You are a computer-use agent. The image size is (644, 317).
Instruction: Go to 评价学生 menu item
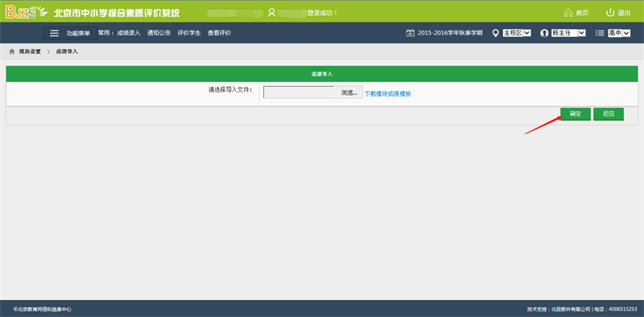pyautogui.click(x=189, y=33)
